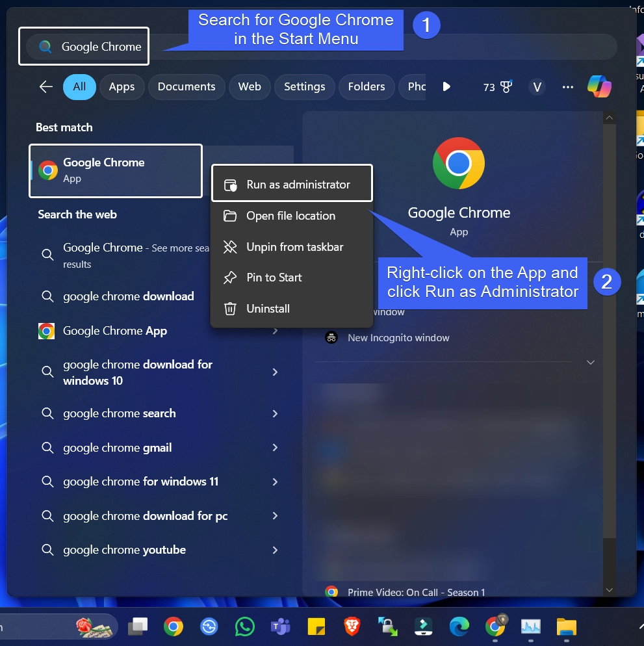Screen dimensions: 644x646
Task: Switch to the Settings filter tab
Action: (305, 86)
